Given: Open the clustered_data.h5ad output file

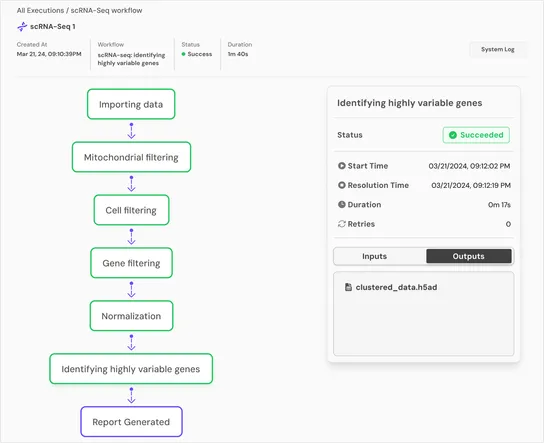Looking at the screenshot, I should tap(396, 287).
